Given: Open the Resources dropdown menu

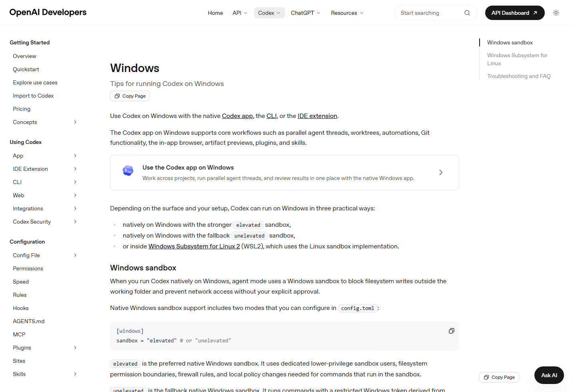Looking at the screenshot, I should (347, 13).
